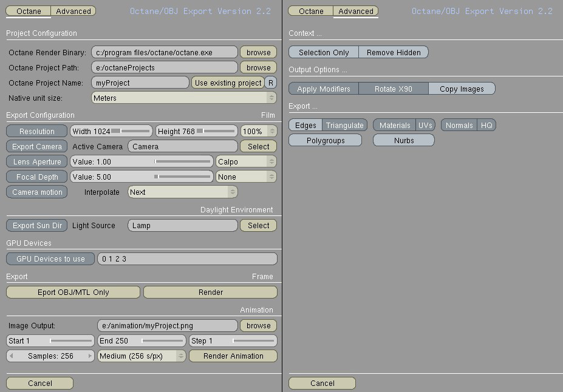Viewport: 563px width, 392px height.
Task: Open Native unit size Meters dropdown
Action: point(184,98)
